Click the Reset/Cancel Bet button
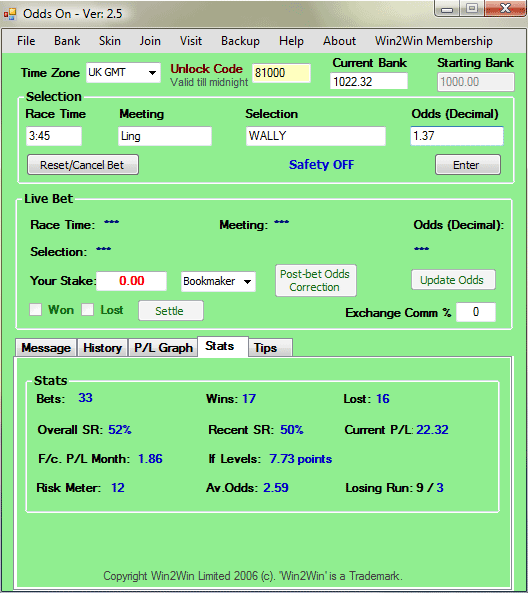 (83, 165)
